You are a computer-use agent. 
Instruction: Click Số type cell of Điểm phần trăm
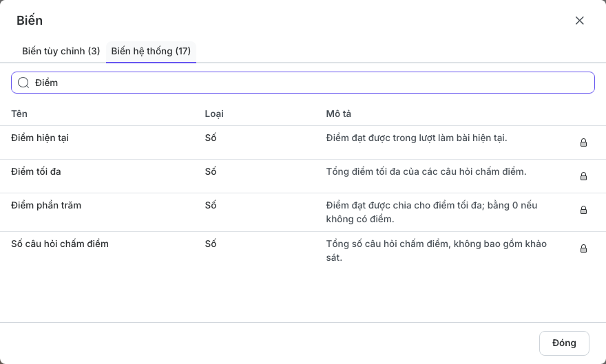pyautogui.click(x=211, y=205)
